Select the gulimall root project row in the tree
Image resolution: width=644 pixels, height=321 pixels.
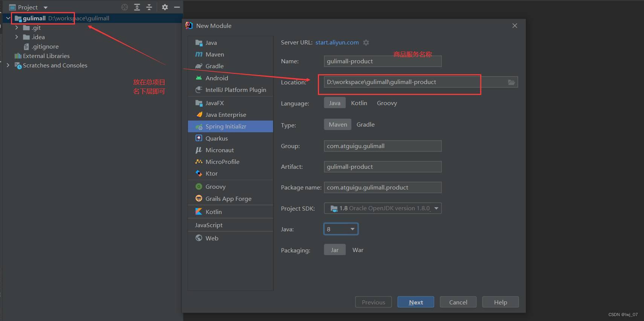click(x=93, y=18)
